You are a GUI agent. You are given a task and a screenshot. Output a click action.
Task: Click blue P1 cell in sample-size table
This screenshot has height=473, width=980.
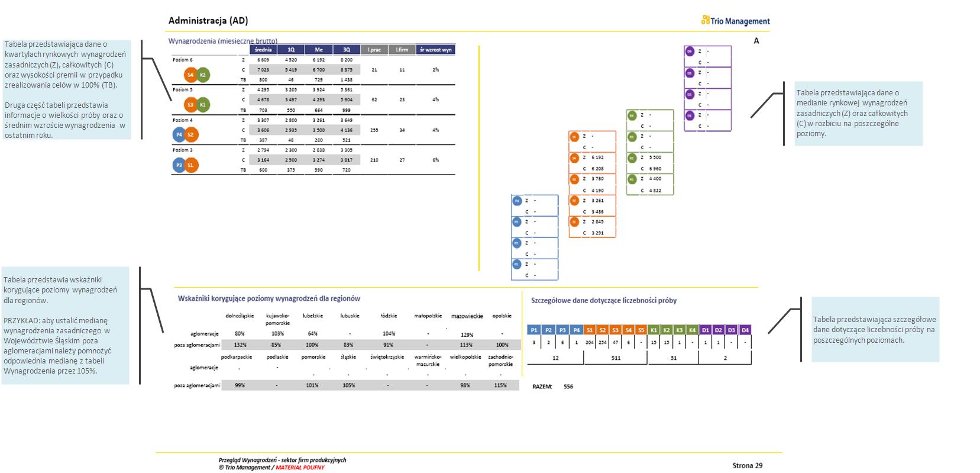pyautogui.click(x=534, y=330)
